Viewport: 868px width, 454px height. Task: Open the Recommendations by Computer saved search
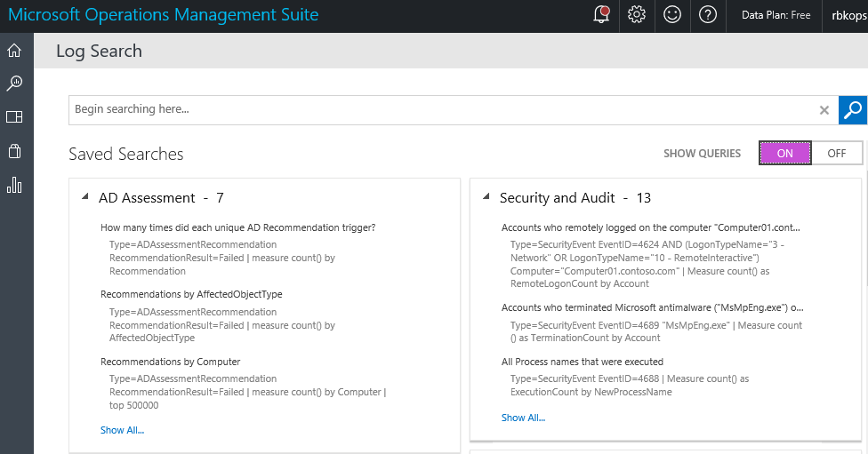pos(170,362)
